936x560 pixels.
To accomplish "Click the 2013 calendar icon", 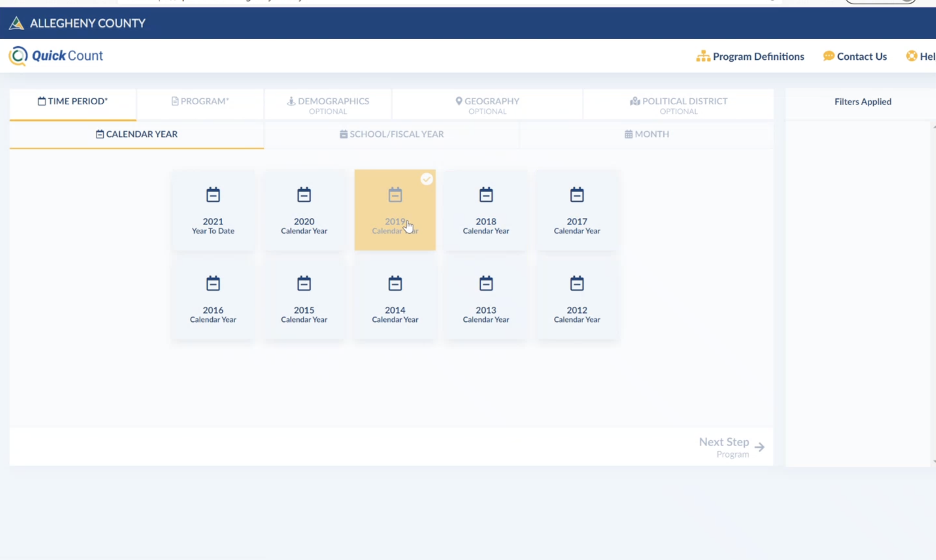I will click(x=486, y=283).
